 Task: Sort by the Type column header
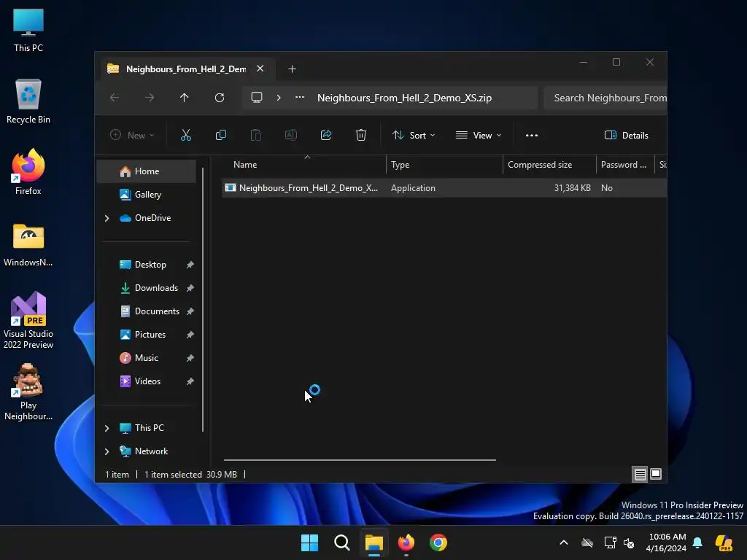[444, 165]
